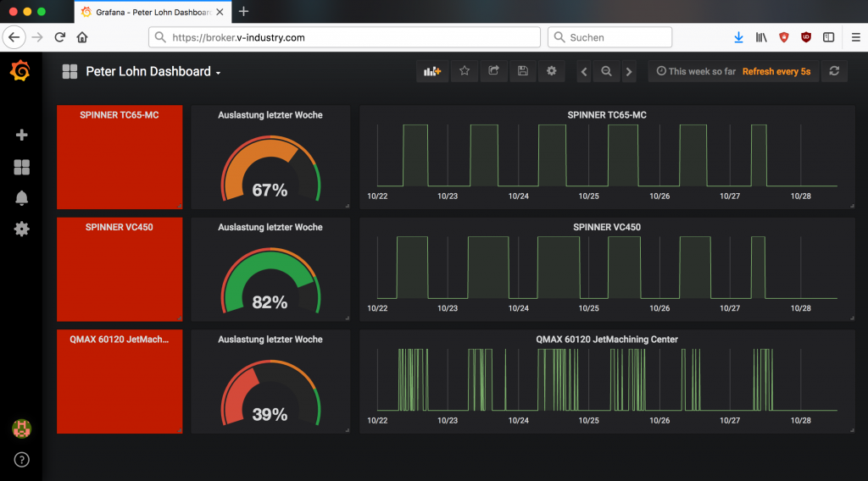Click the SPINNER VC450 graph title

607,227
